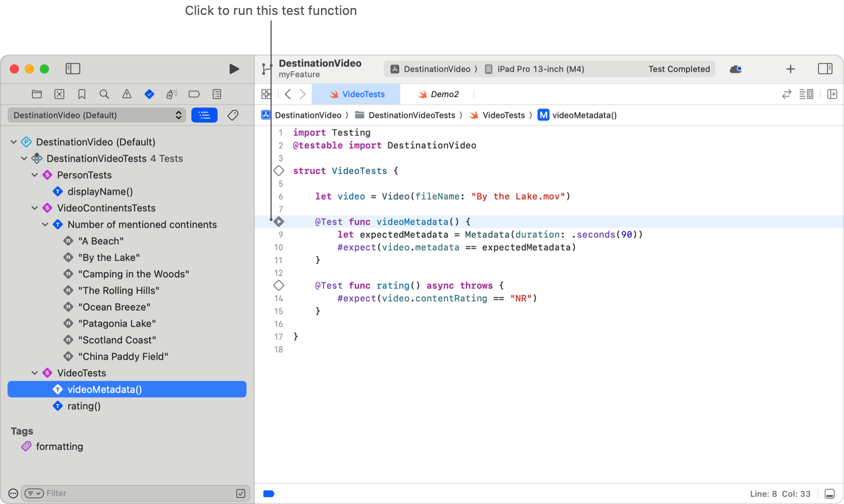The width and height of the screenshot is (844, 504).
Task: Open the Issue navigator warning icon
Action: [x=127, y=94]
